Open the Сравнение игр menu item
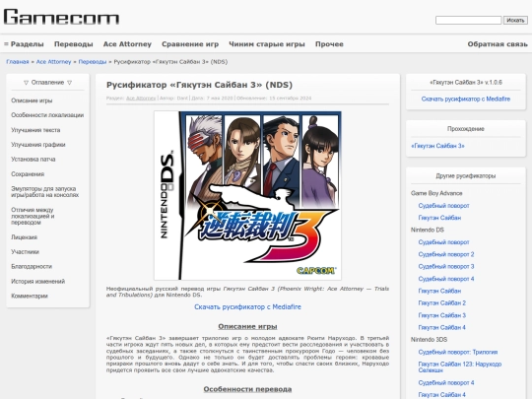The image size is (532, 399). [x=190, y=44]
